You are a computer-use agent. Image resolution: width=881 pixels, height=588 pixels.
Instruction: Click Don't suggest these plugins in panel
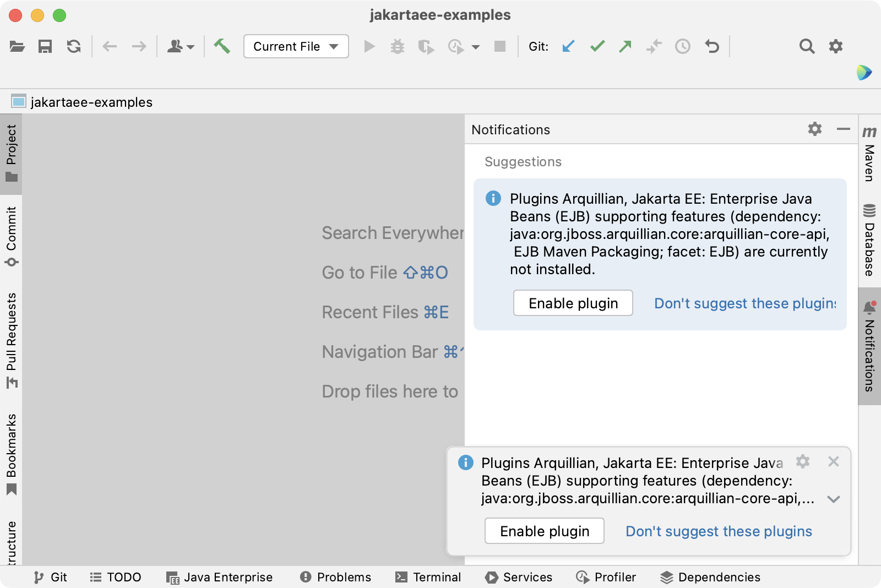[x=745, y=303]
